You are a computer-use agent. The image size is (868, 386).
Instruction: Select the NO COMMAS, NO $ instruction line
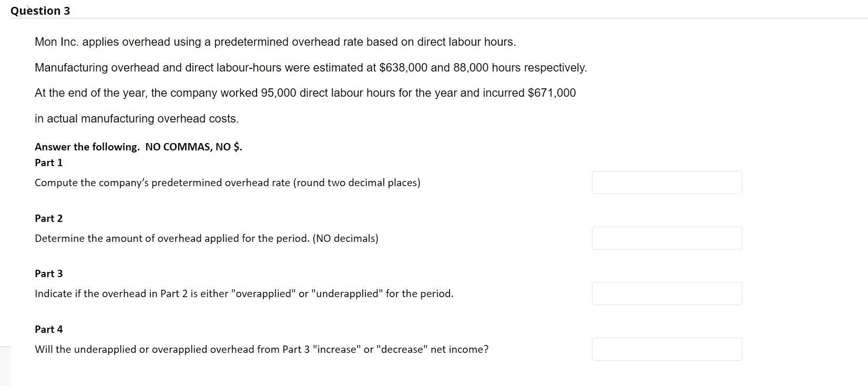click(x=138, y=147)
